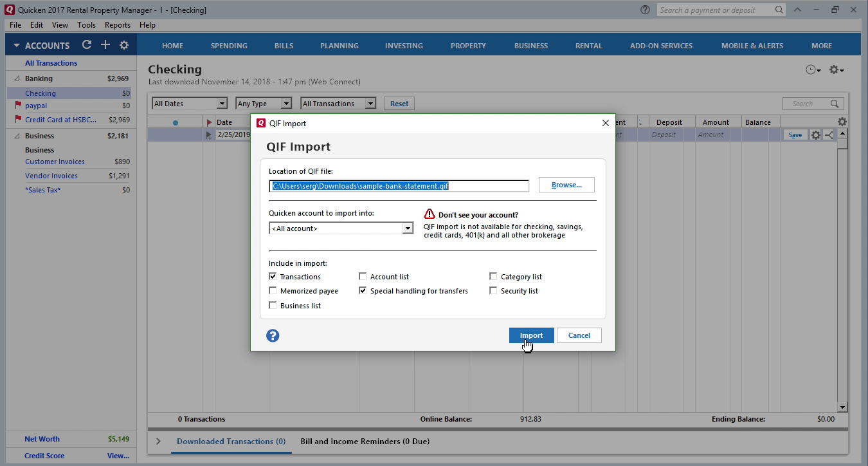The image size is (868, 466).
Task: Click the register column settings gear icon
Action: [842, 122]
